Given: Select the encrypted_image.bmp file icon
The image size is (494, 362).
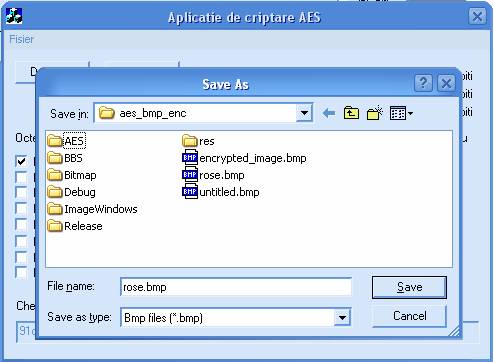Looking at the screenshot, I should pyautogui.click(x=190, y=158).
